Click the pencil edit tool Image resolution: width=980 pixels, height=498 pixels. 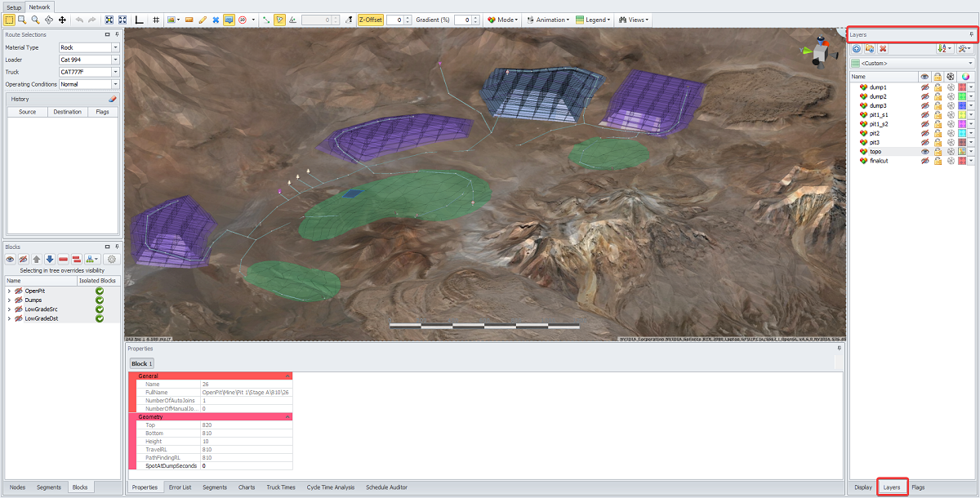(203, 20)
